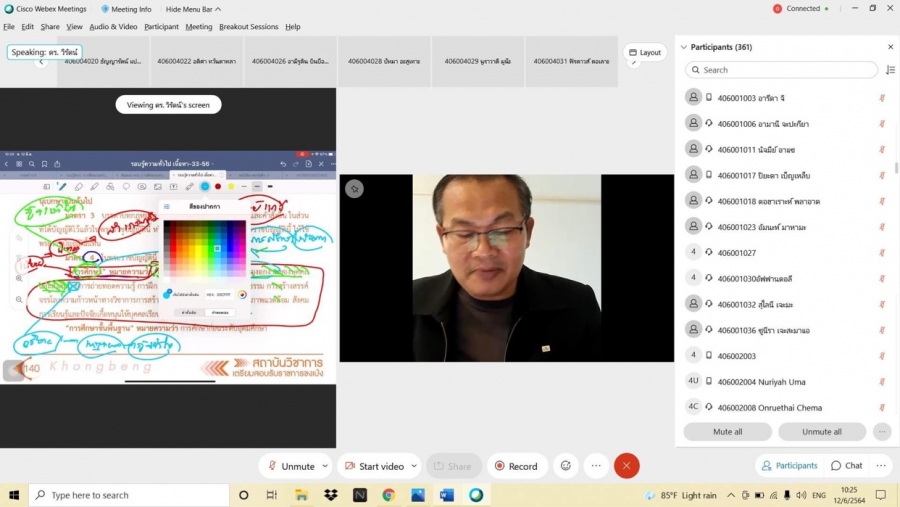Viewport: 900px width, 507px height.
Task: Open more options beside the reactions icon
Action: coord(596,466)
